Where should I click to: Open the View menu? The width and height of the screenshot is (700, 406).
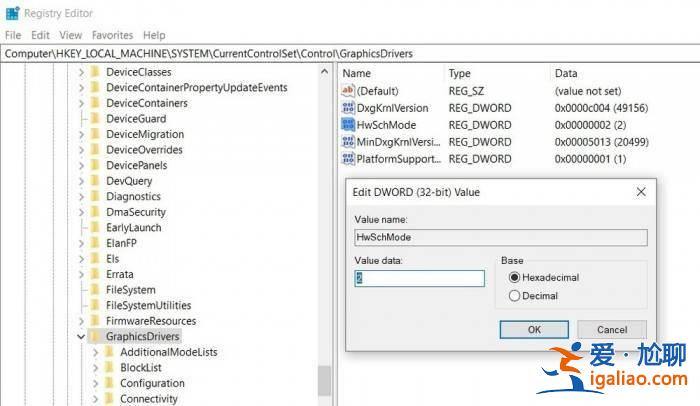tap(71, 35)
